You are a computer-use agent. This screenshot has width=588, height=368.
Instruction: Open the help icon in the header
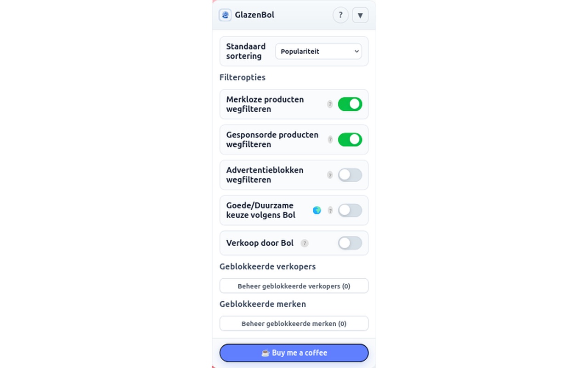340,15
